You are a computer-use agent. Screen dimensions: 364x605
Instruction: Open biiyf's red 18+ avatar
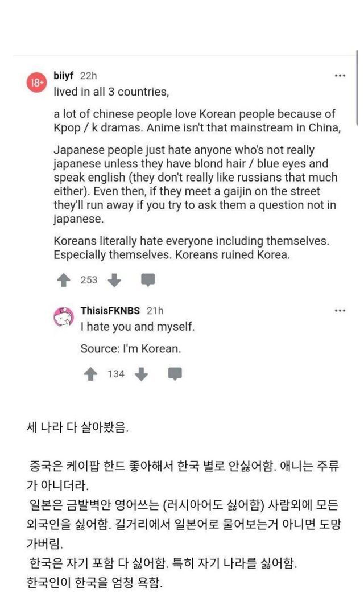click(x=36, y=83)
